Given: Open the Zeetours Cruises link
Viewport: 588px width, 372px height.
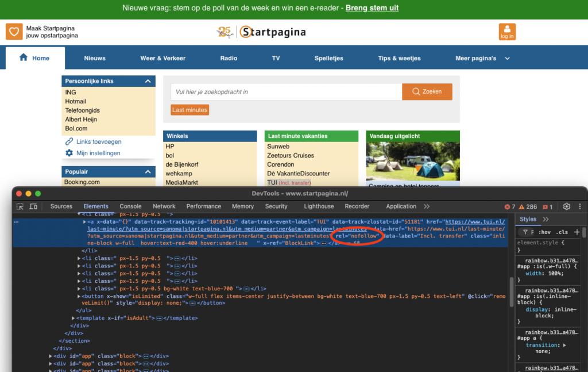Looking at the screenshot, I should point(290,155).
